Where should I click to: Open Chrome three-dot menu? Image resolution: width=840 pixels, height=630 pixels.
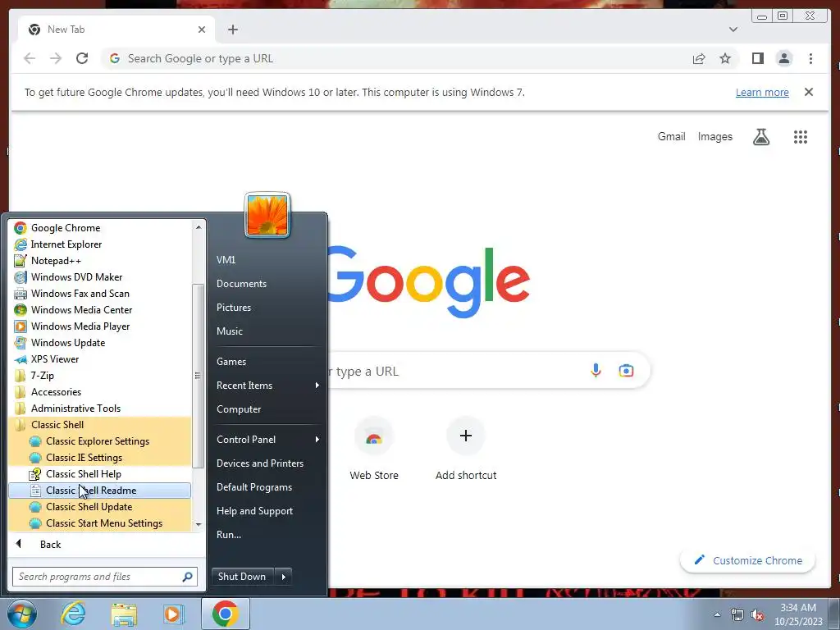tap(810, 58)
